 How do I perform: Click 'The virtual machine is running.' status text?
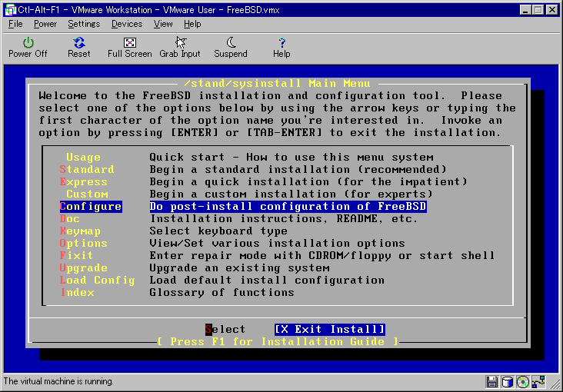pyautogui.click(x=58, y=381)
